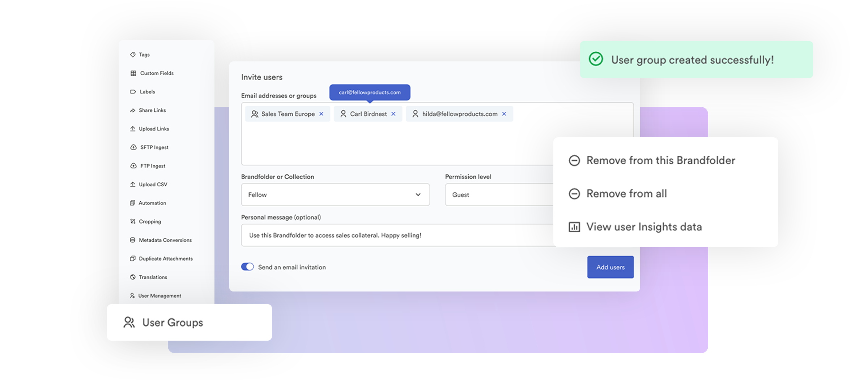868x380 pixels.
Task: Click the chevron on the Fellow dropdown
Action: click(x=418, y=195)
